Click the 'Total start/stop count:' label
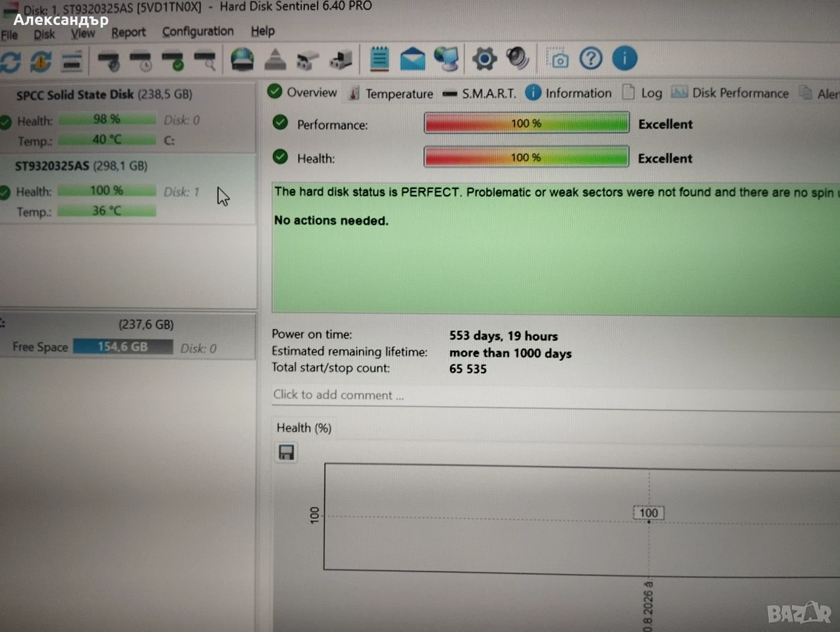The image size is (840, 632). [331, 368]
